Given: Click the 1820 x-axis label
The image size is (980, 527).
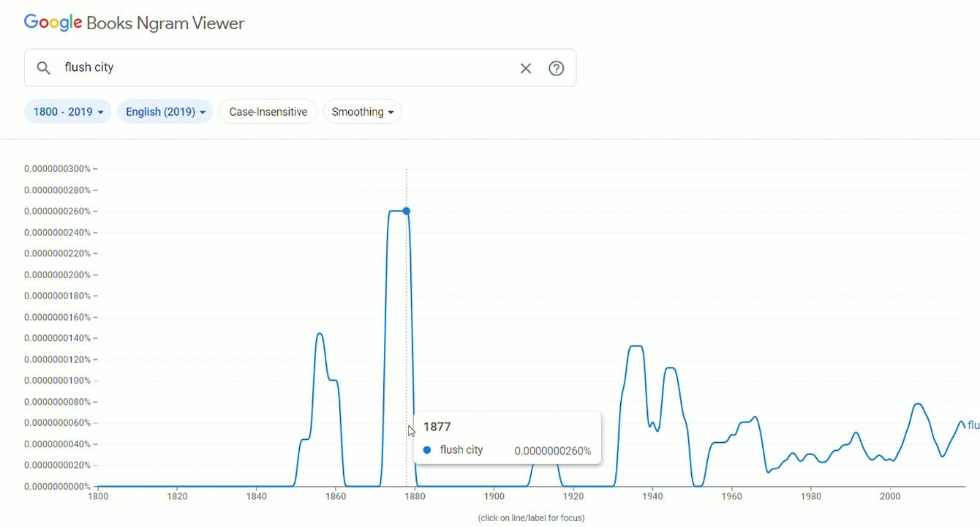Looking at the screenshot, I should click(177, 496).
